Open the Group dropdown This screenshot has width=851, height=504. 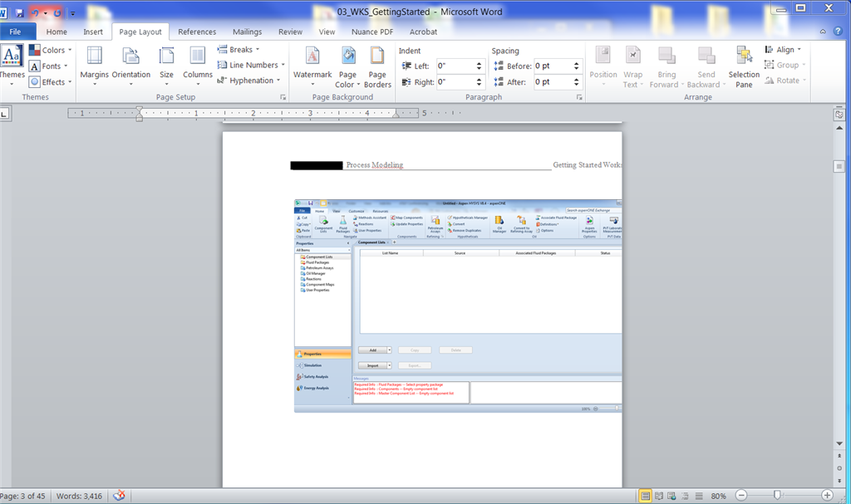785,65
